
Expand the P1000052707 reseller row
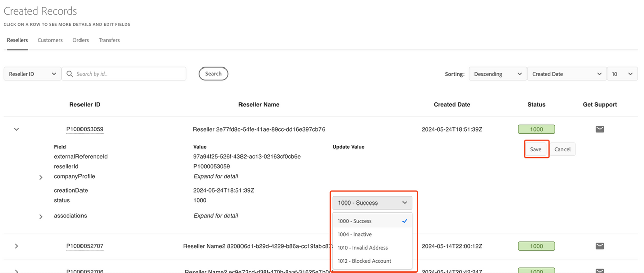[x=16, y=246]
